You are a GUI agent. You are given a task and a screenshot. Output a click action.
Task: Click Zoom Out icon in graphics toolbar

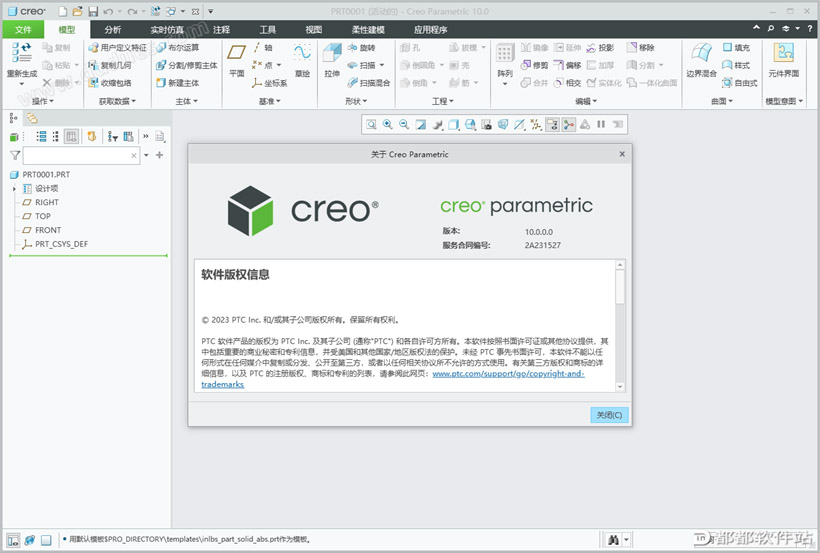[x=404, y=125]
